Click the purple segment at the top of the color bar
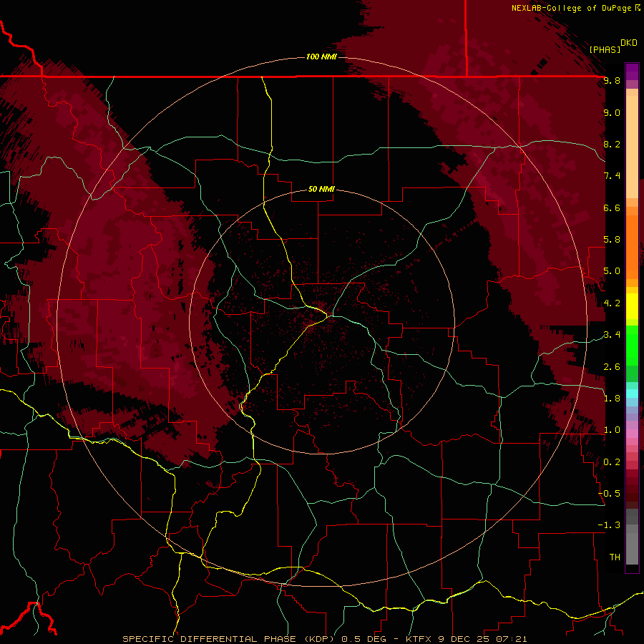The height and width of the screenshot is (644, 644). 632,72
